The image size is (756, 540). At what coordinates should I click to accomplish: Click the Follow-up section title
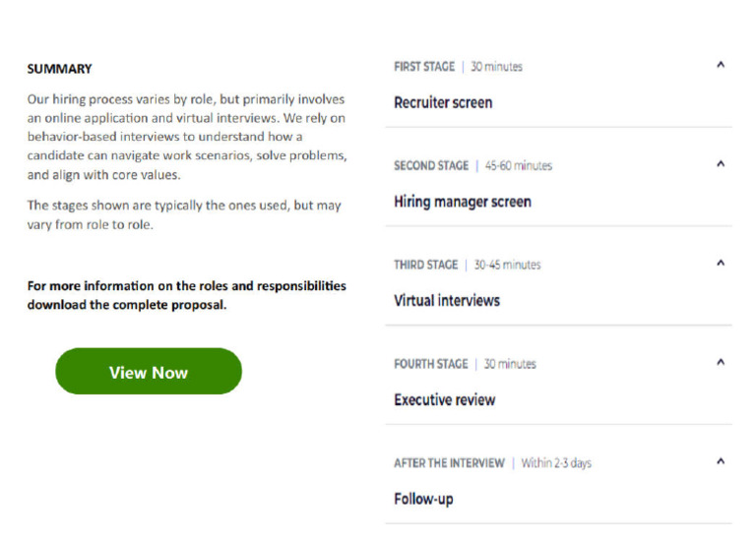click(423, 500)
